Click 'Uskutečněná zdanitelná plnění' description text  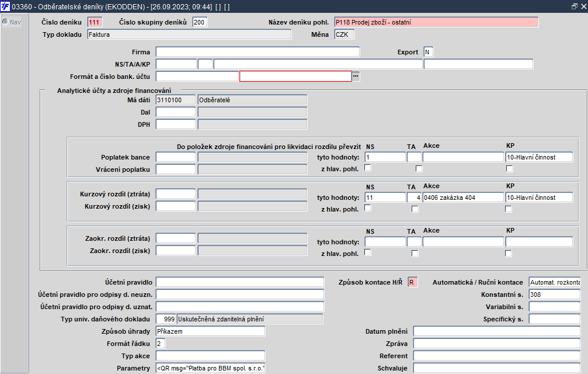pyautogui.click(x=221, y=319)
